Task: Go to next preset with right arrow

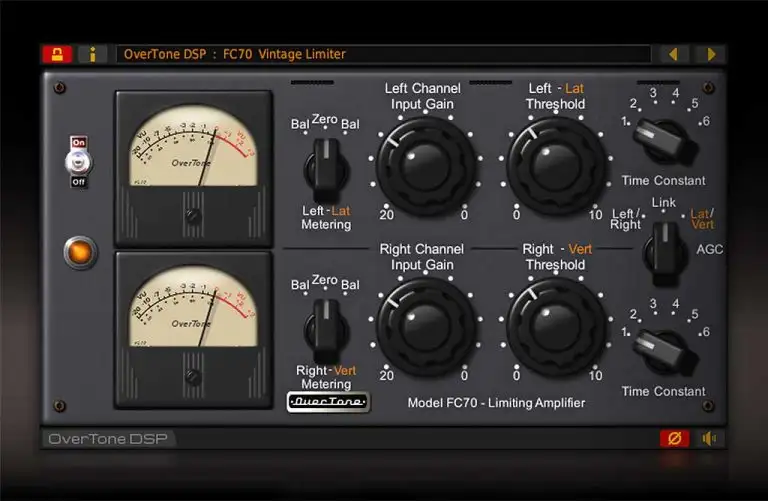Action: (x=711, y=54)
